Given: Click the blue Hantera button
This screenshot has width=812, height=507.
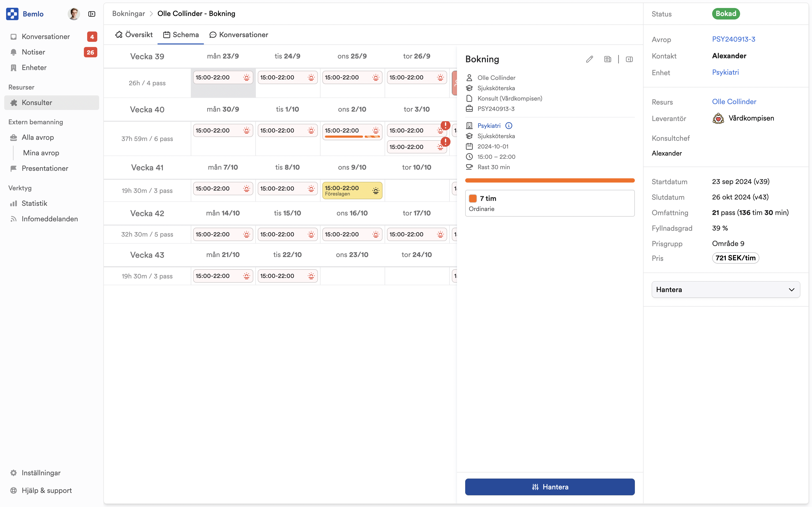Looking at the screenshot, I should (550, 487).
